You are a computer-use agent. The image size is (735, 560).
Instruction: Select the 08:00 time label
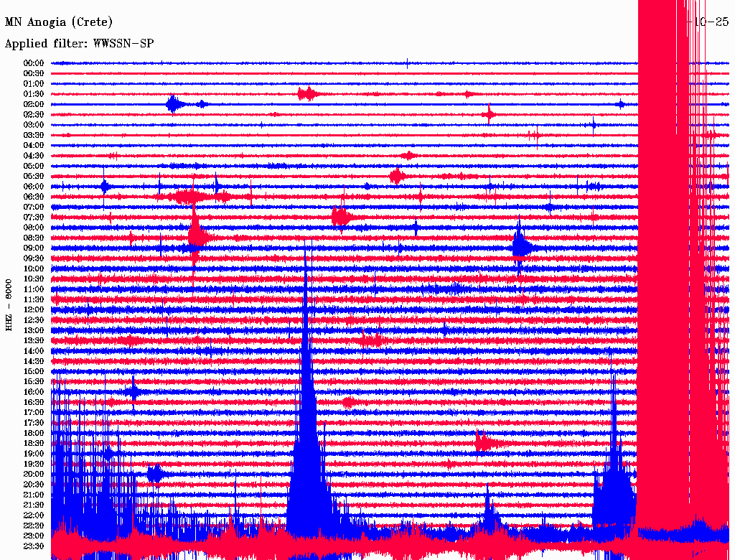click(34, 228)
